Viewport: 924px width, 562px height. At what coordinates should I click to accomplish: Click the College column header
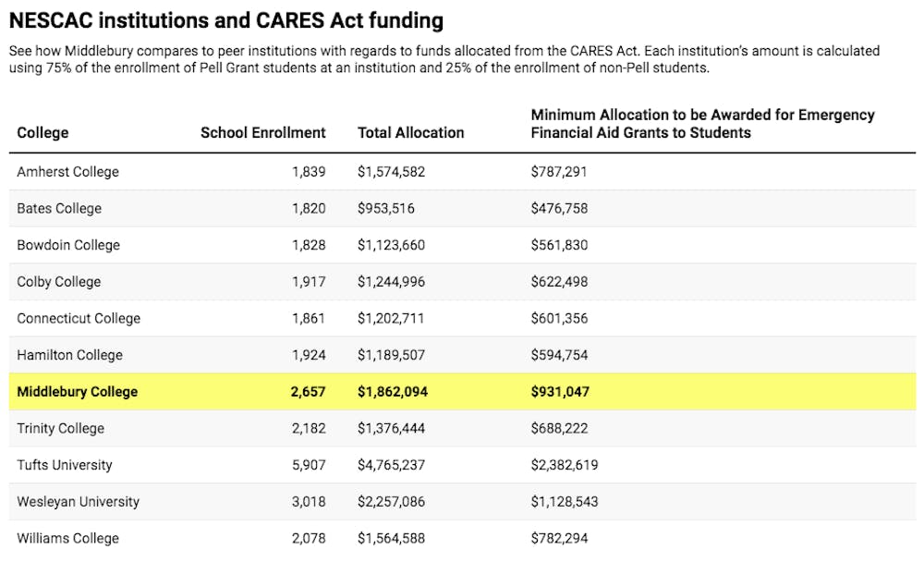(43, 133)
